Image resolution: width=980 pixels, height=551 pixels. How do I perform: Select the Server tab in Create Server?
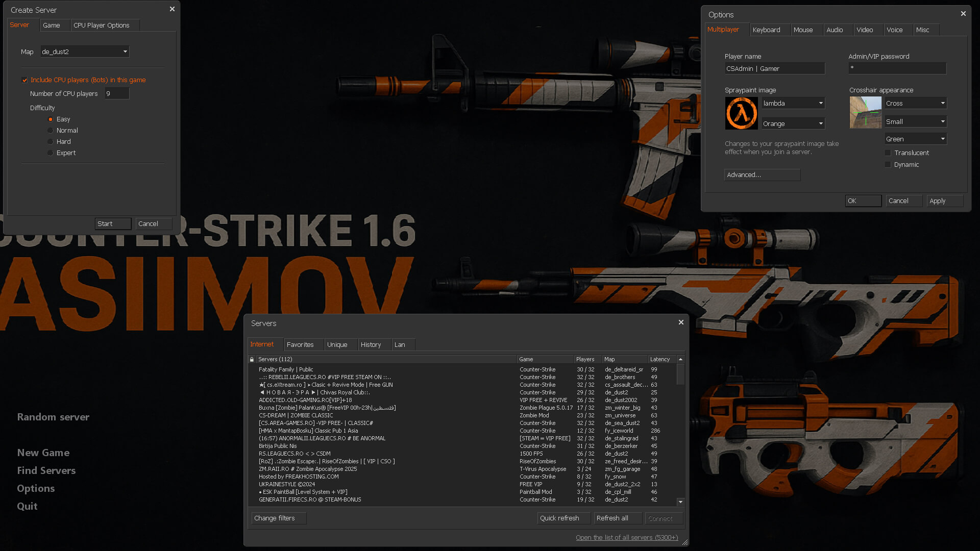(23, 24)
